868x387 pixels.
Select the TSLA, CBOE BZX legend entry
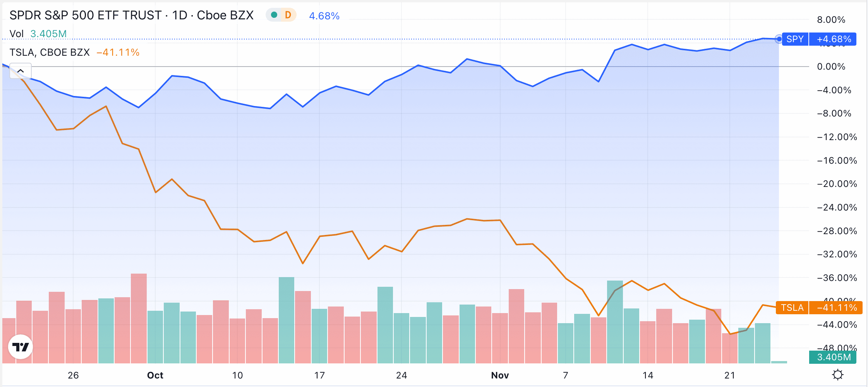[x=50, y=52]
